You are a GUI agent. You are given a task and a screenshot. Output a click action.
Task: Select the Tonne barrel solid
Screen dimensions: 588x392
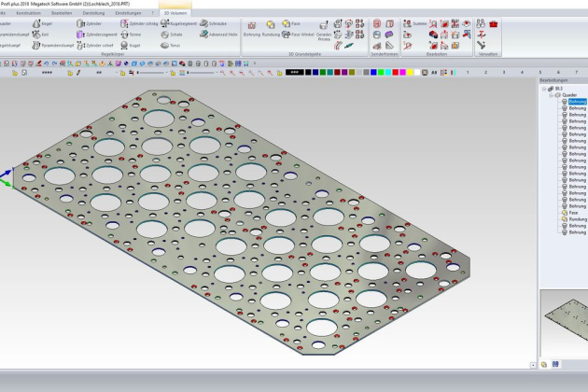click(x=132, y=34)
